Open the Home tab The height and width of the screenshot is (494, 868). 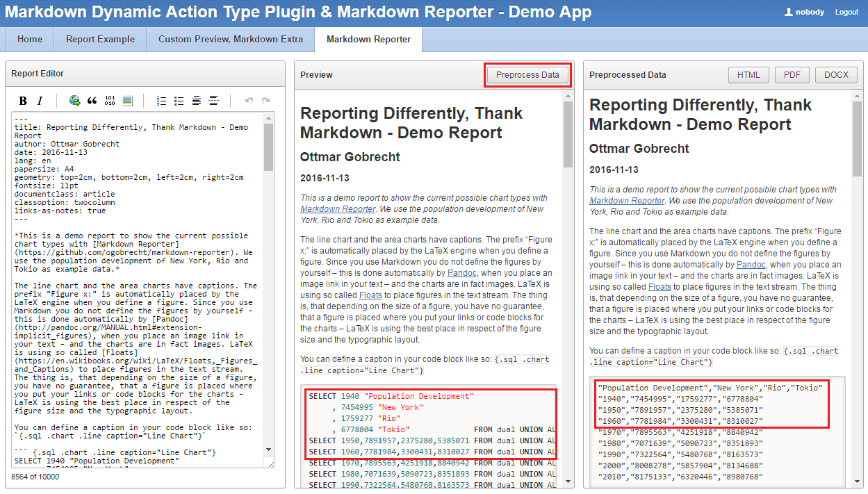[x=30, y=39]
